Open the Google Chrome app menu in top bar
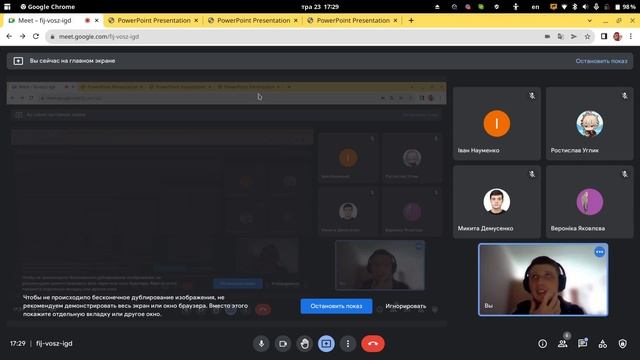Image resolution: width=640 pixels, height=360 pixels. (x=48, y=7)
